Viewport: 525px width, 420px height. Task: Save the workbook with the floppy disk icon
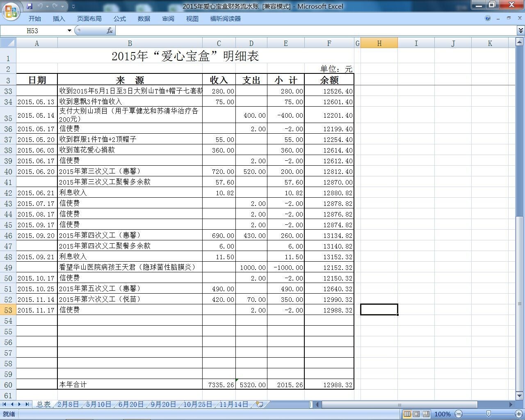coord(30,6)
